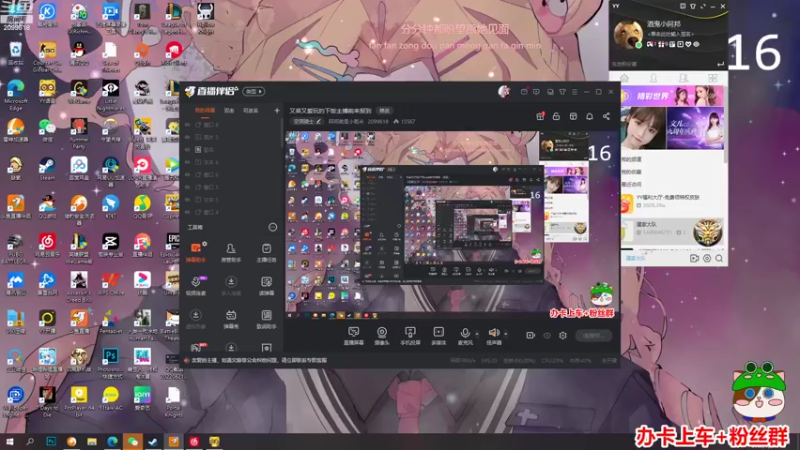Switch to the YY contacts tab
The height and width of the screenshot is (450, 800).
tap(654, 78)
